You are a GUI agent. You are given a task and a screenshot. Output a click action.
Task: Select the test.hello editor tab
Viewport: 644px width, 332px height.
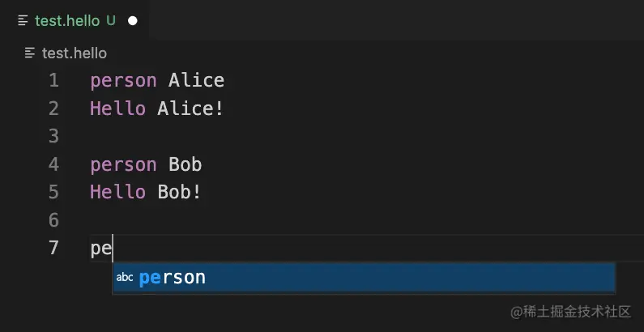coord(75,20)
